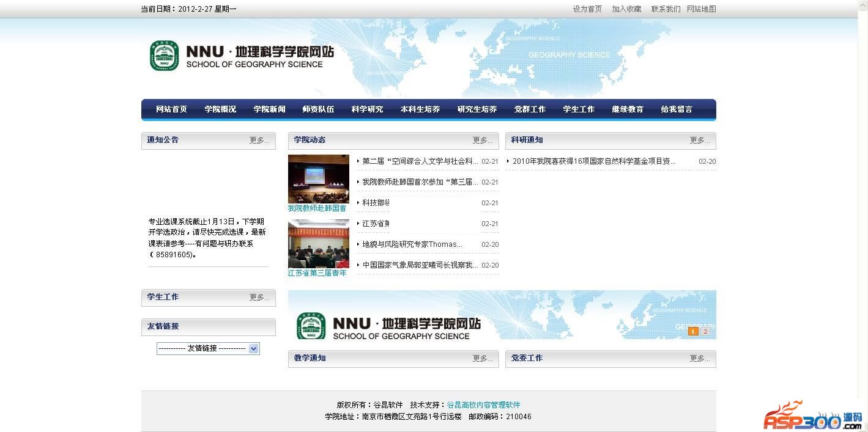
Task: Open the 师资队伍 navigation menu item
Action: click(318, 109)
